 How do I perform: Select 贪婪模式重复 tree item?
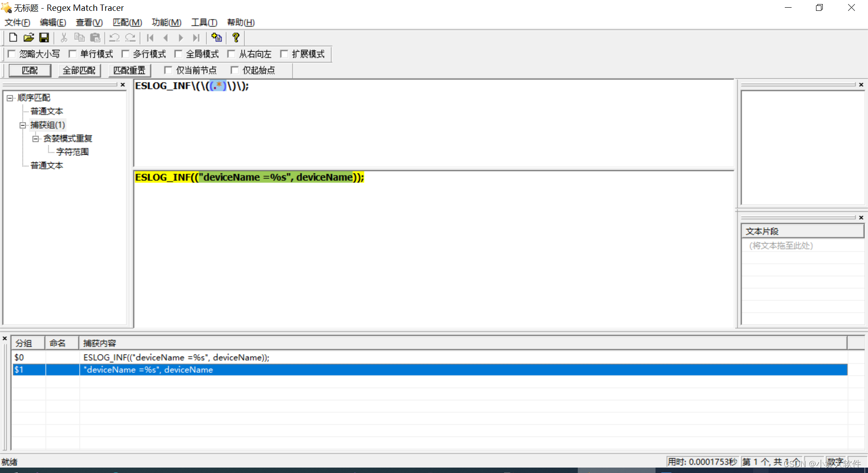[67, 138]
